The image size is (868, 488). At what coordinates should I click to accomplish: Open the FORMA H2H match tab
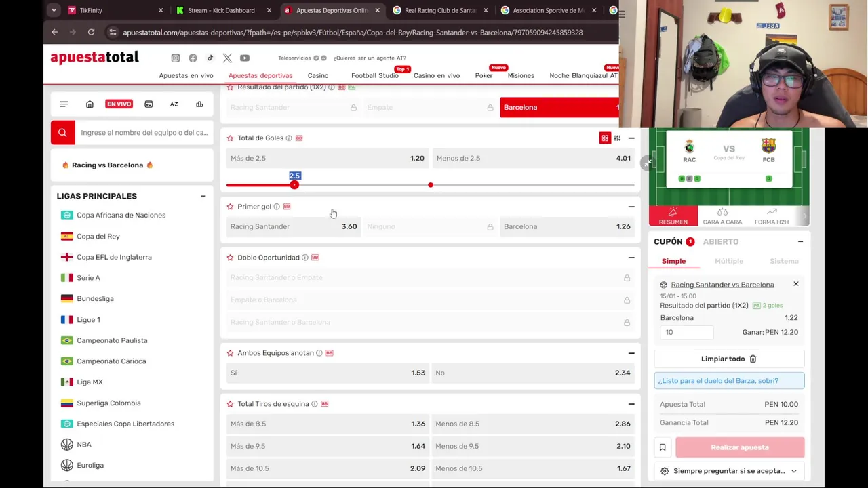(772, 216)
